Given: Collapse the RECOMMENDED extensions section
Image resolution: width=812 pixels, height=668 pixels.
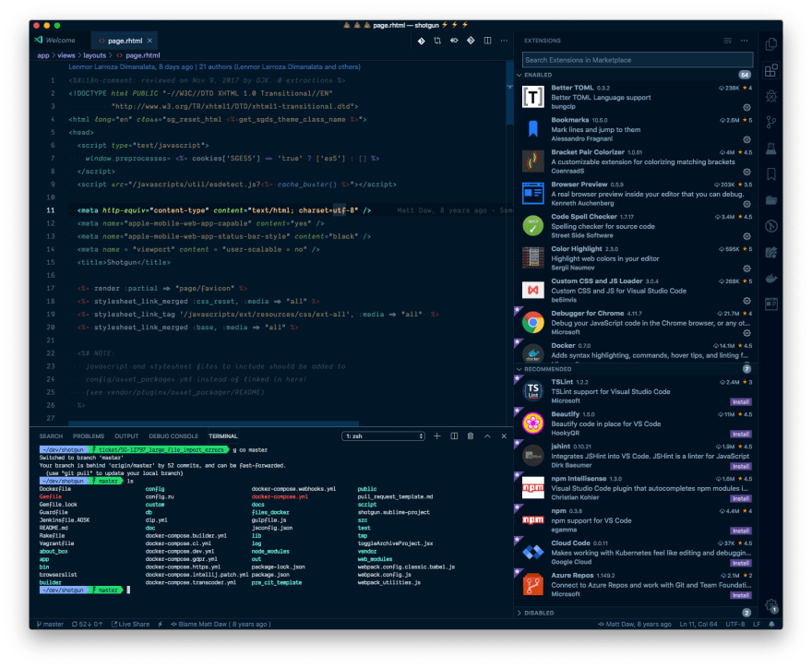Looking at the screenshot, I should coord(635,369).
